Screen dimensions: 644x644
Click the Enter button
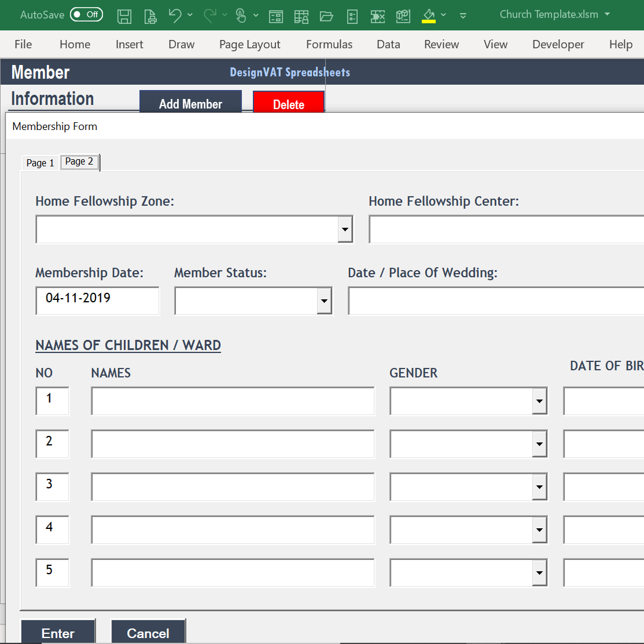pos(58,633)
